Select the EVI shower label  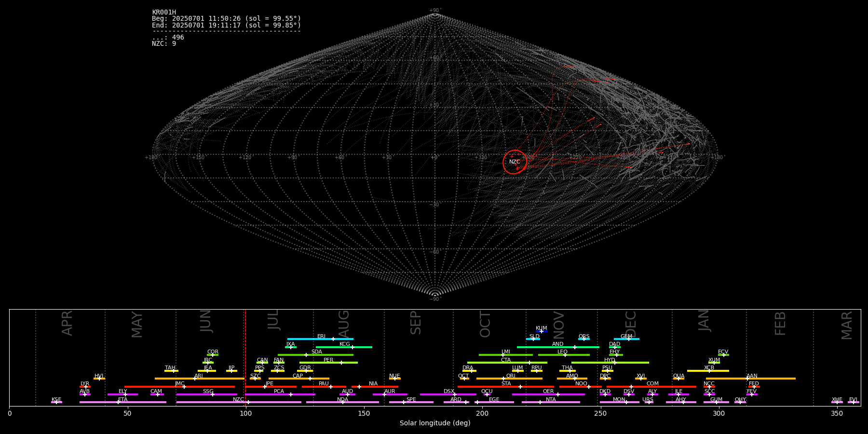pyautogui.click(x=853, y=400)
